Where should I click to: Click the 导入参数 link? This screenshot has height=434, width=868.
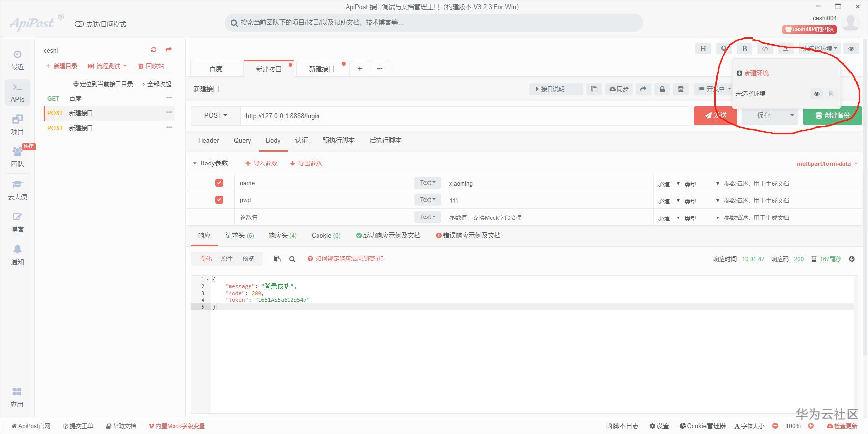click(x=261, y=163)
